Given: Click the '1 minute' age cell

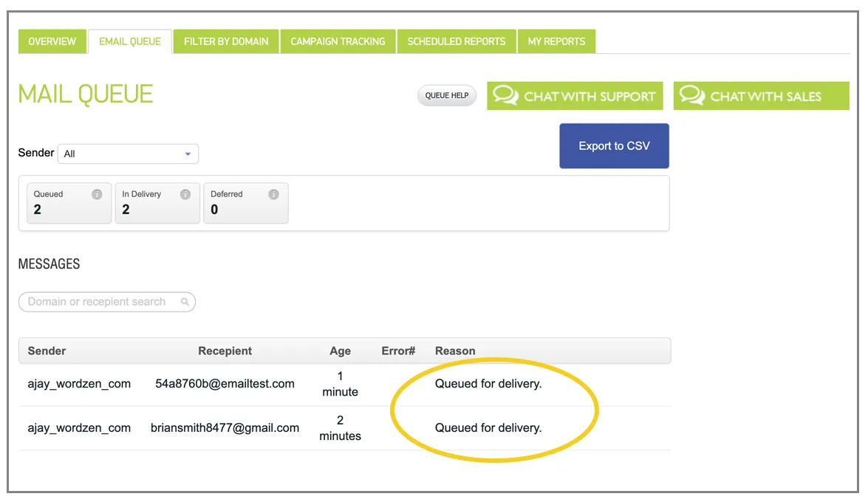Looking at the screenshot, I should coord(340,384).
